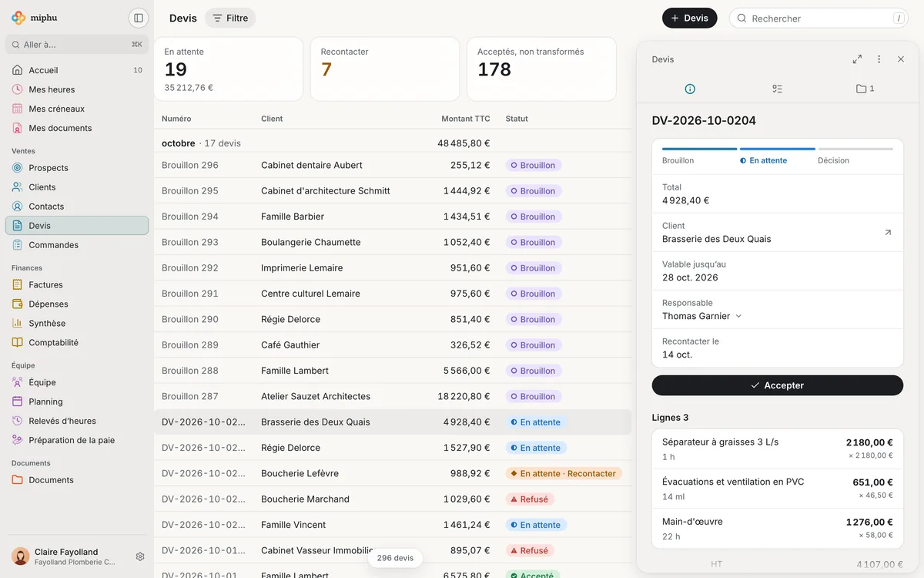Sort by the Montant TTC column header
Image resolution: width=924 pixels, height=578 pixels.
point(466,119)
